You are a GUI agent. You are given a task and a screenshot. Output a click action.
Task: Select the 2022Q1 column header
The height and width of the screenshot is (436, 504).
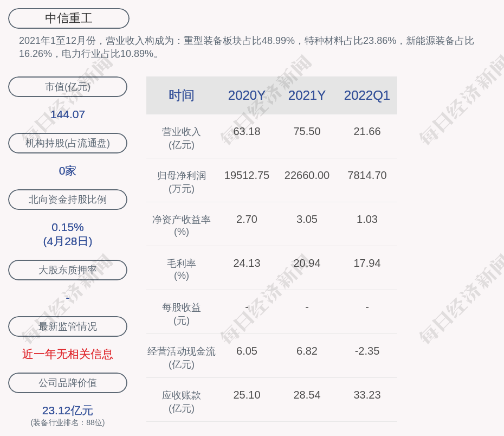point(367,95)
